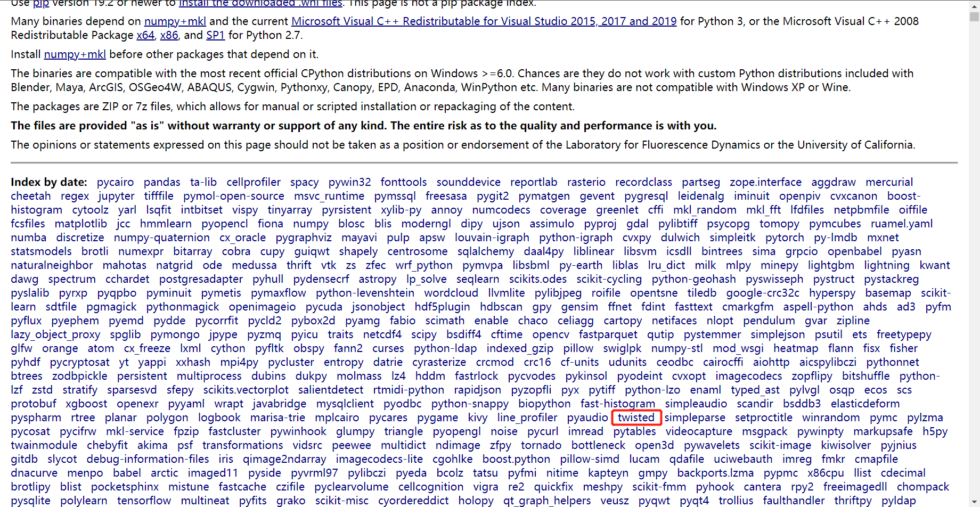Open the xgboost link
Image resolution: width=980 pixels, height=507 pixels.
pos(86,404)
